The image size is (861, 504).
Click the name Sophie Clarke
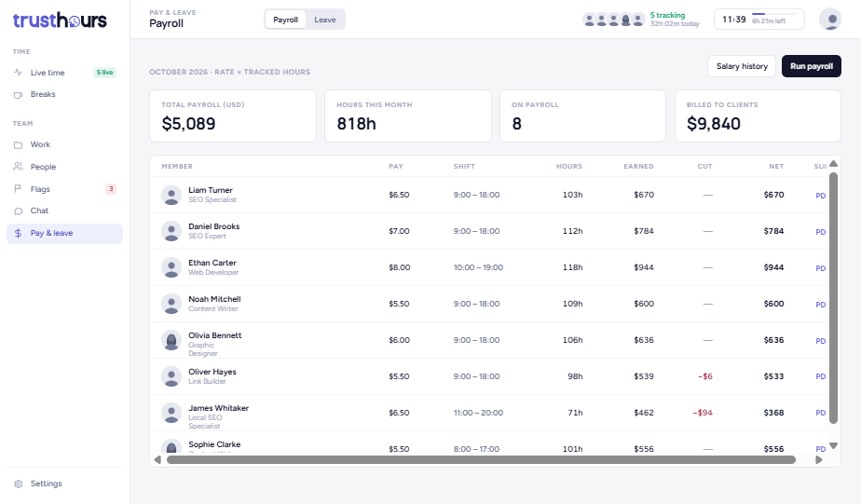pos(214,444)
